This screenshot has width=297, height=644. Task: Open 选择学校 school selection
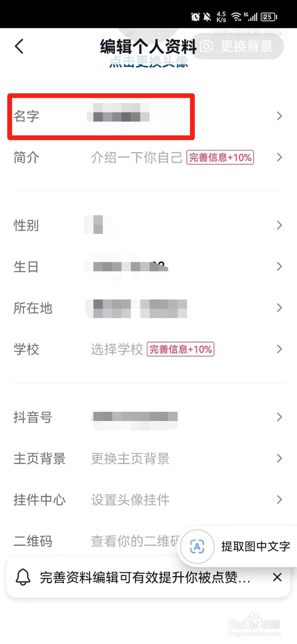[x=117, y=349]
